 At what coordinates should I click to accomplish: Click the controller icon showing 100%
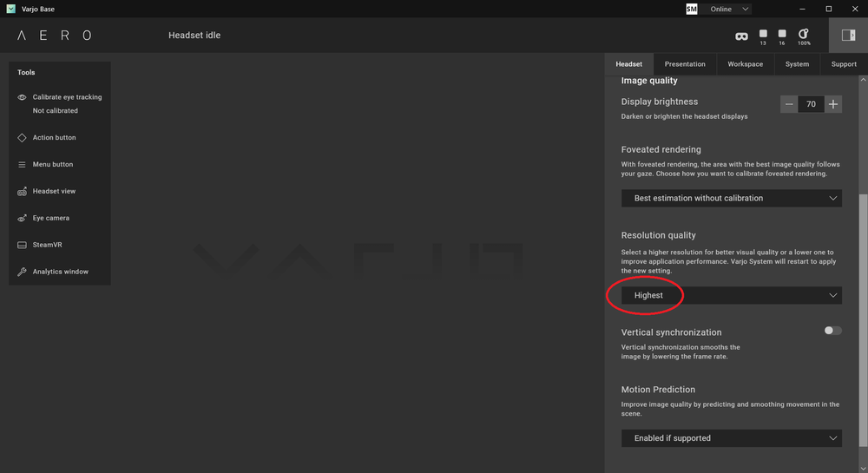tap(804, 36)
